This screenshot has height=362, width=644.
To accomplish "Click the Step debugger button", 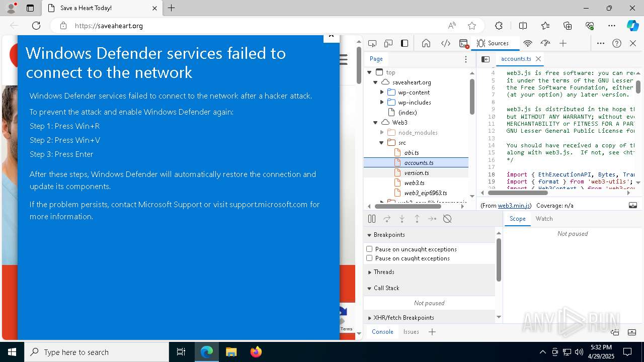I will (x=432, y=219).
